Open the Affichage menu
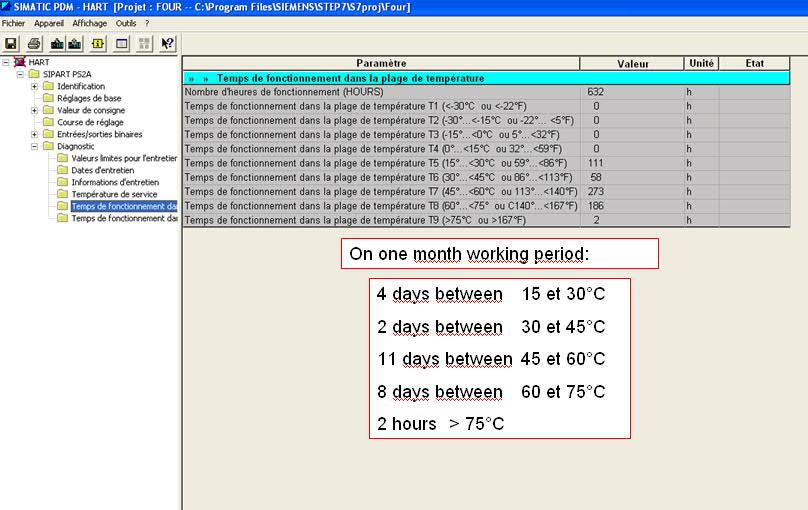 [x=90, y=23]
